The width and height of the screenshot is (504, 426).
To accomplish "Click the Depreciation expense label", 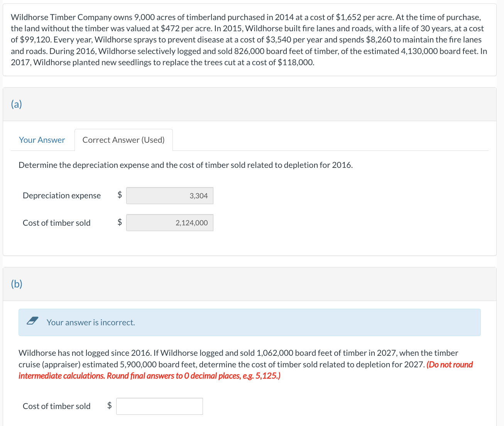I will (62, 196).
